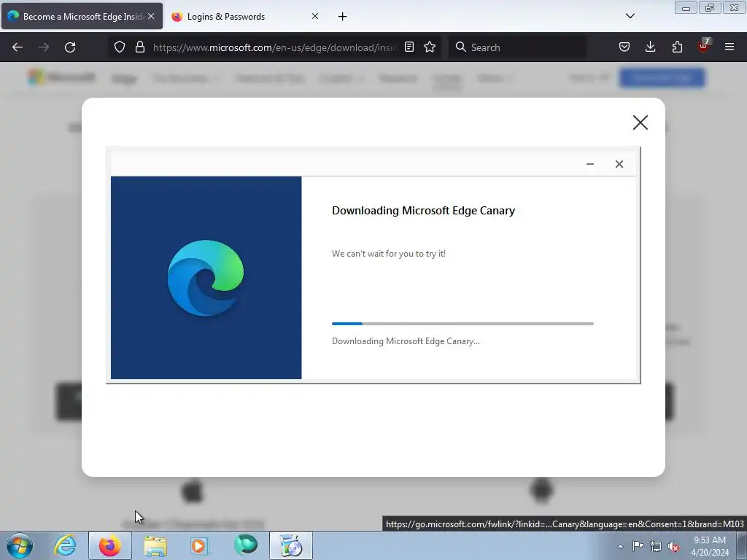Image resolution: width=747 pixels, height=560 pixels.
Task: Click 'Downloading Microsoft Edge Canary...' status text
Action: click(406, 341)
